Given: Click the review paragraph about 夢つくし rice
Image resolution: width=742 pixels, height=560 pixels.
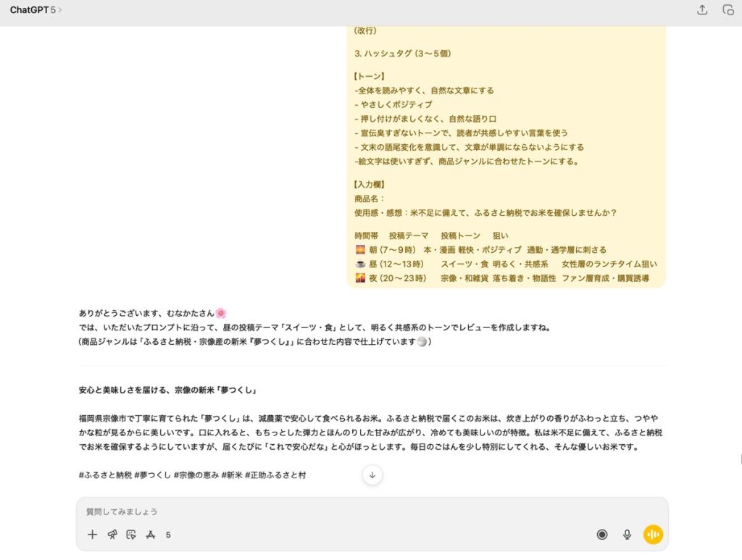Looking at the screenshot, I should point(370,432).
